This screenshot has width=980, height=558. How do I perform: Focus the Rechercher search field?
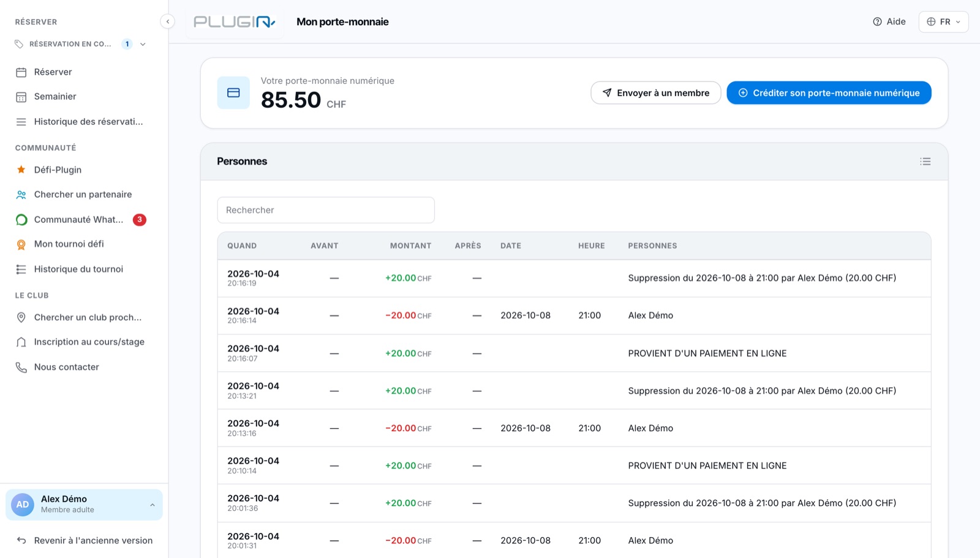[x=326, y=210]
